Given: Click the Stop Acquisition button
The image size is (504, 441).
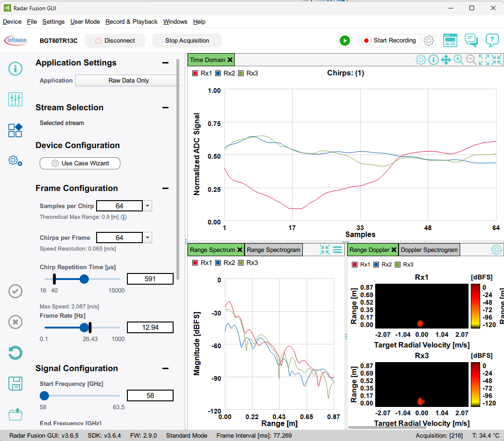Looking at the screenshot, I should coord(187,41).
